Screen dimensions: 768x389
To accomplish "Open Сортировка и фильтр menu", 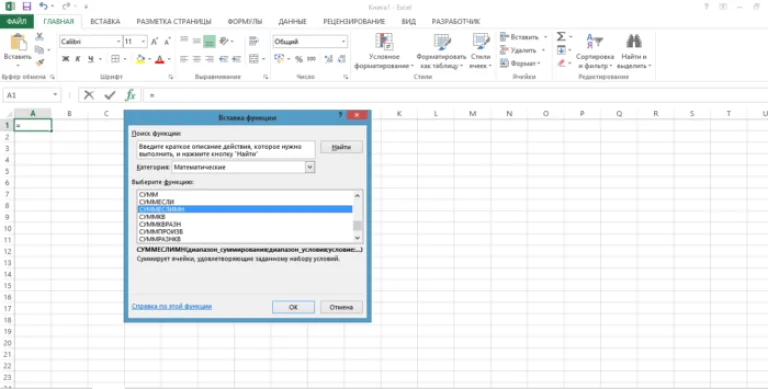I will tap(595, 51).
